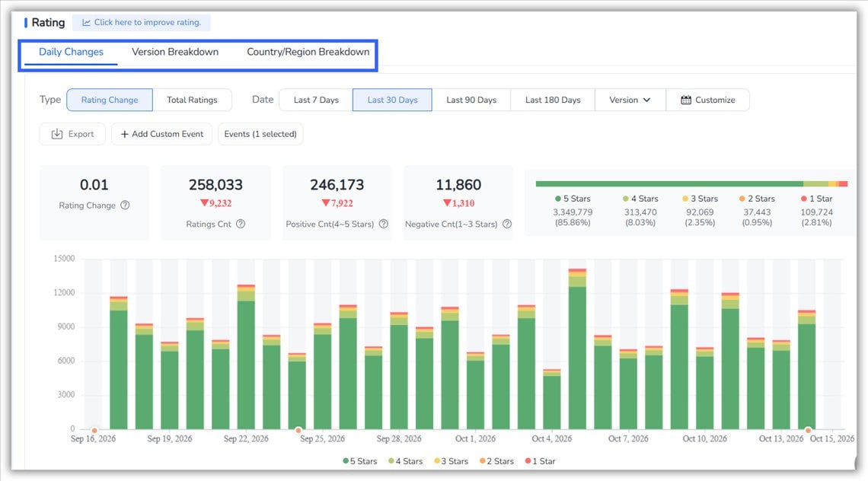868x481 pixels.
Task: Click the help icon beside Rating Change
Action: 125,205
